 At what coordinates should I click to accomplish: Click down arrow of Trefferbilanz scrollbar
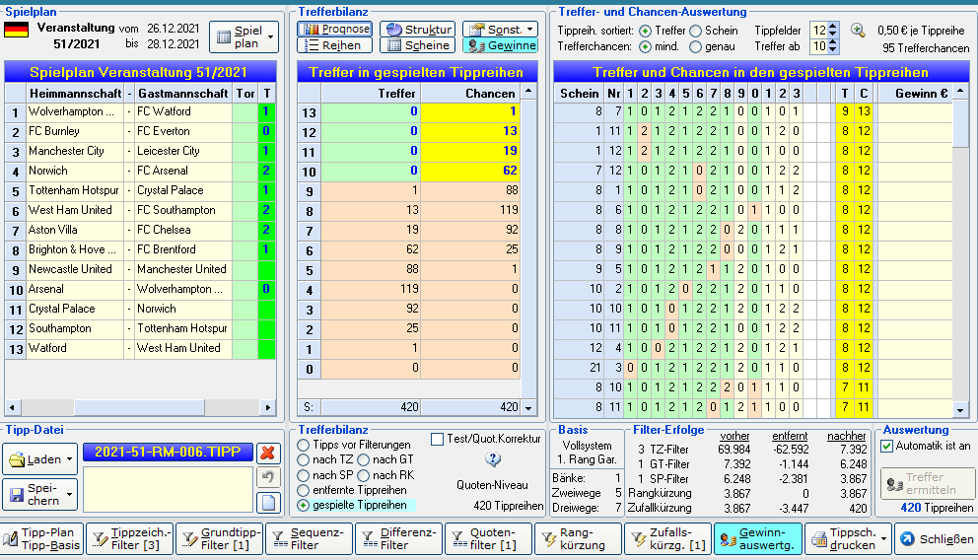click(x=528, y=408)
